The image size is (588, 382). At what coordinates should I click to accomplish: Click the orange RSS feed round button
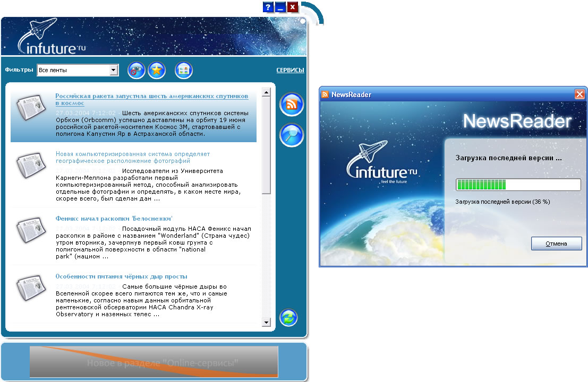pos(292,104)
